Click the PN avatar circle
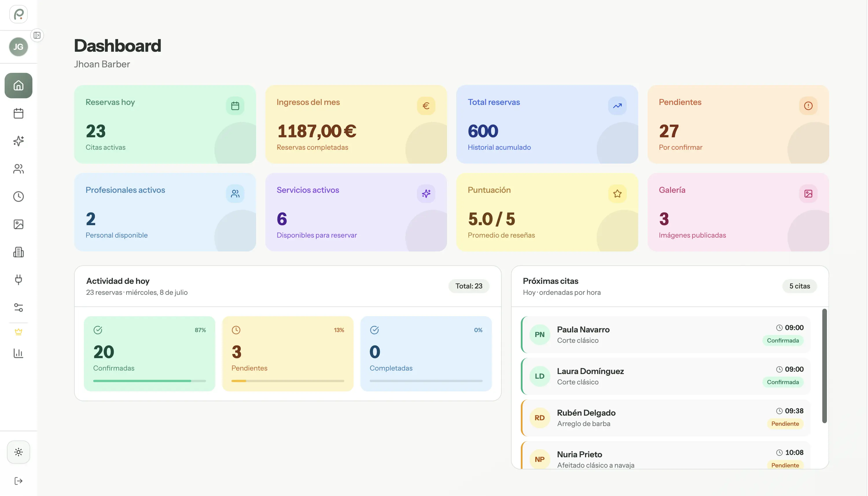Viewport: 868px width, 496px height. (x=539, y=335)
